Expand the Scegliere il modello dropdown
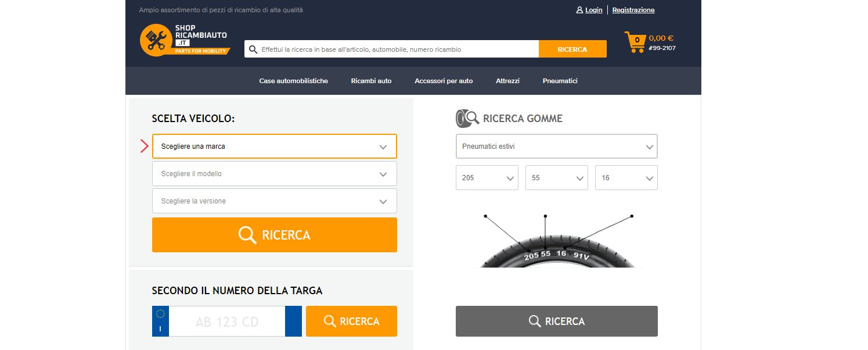The image size is (868, 350). [274, 173]
